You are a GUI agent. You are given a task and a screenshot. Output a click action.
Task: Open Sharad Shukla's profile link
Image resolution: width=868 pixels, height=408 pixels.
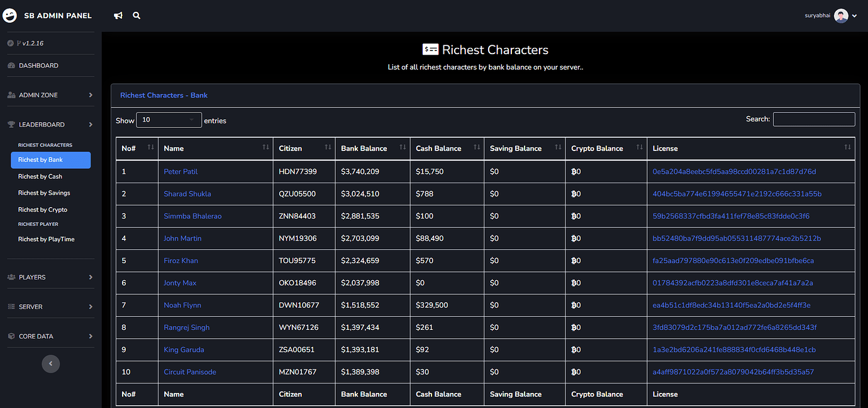point(187,194)
